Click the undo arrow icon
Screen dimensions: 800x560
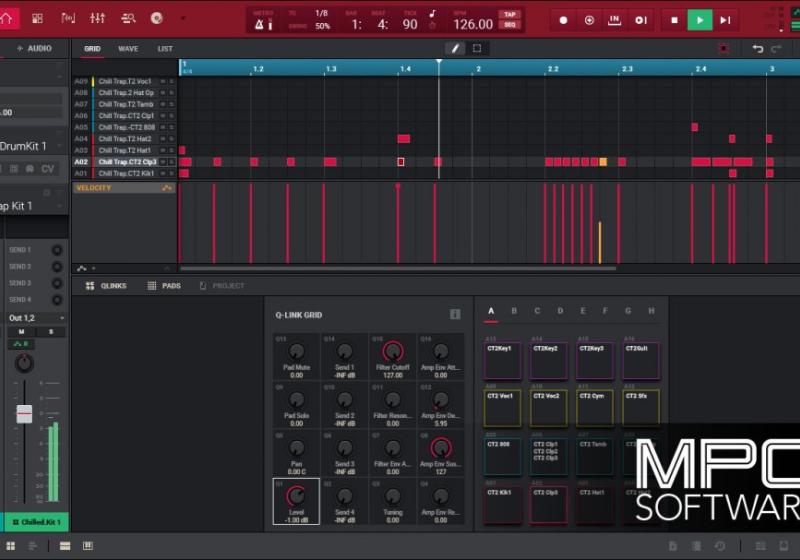(x=757, y=48)
